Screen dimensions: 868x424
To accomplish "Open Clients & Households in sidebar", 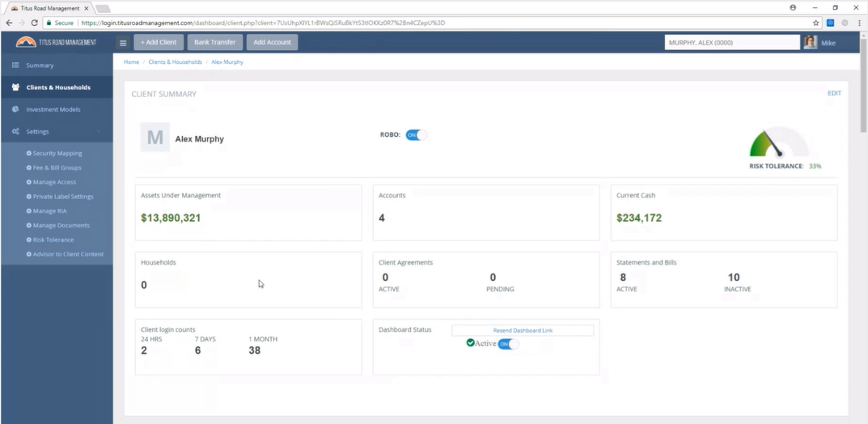I will (x=57, y=87).
